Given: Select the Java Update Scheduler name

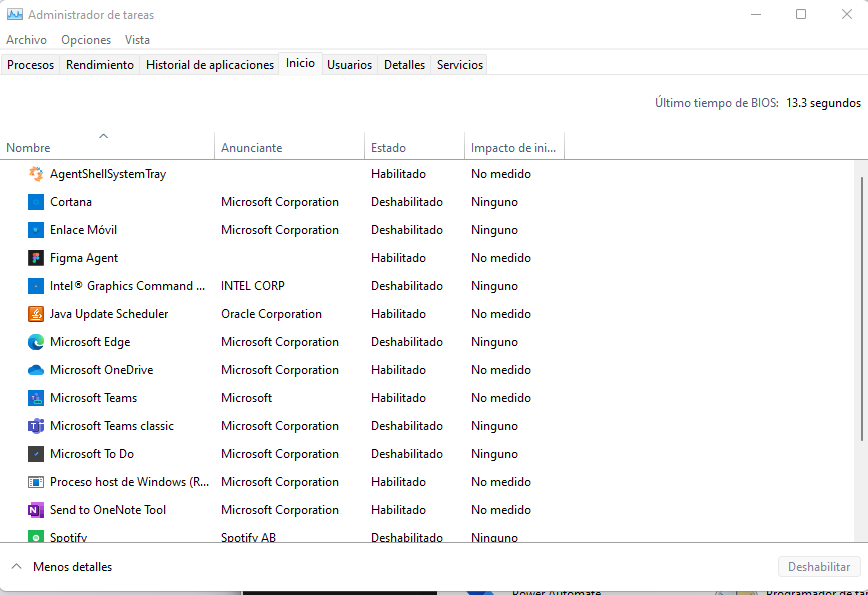Looking at the screenshot, I should 109,314.
